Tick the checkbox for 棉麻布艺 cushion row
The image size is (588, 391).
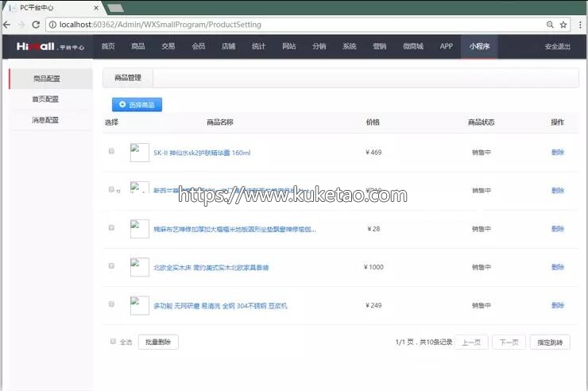(111, 228)
